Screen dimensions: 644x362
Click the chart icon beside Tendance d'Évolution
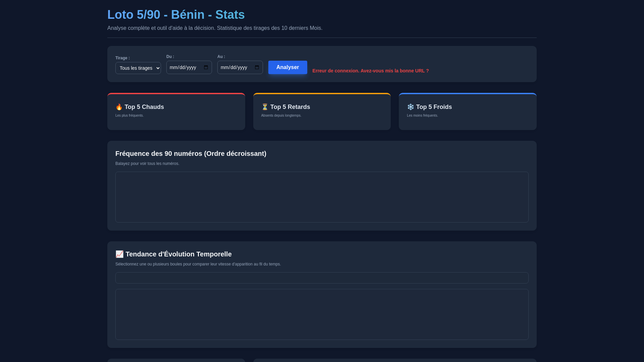(x=119, y=254)
